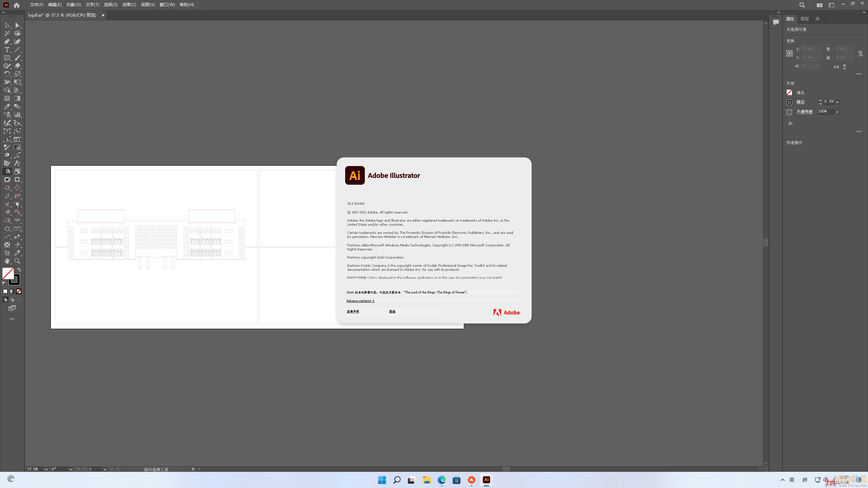Select the Shape Builder tool
This screenshot has height=488, width=868.
coord(7,90)
